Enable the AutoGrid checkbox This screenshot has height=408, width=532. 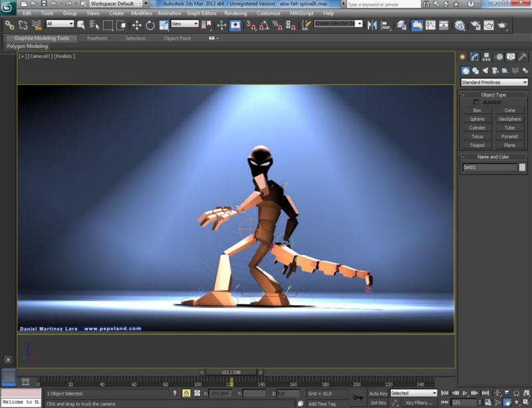(x=477, y=102)
